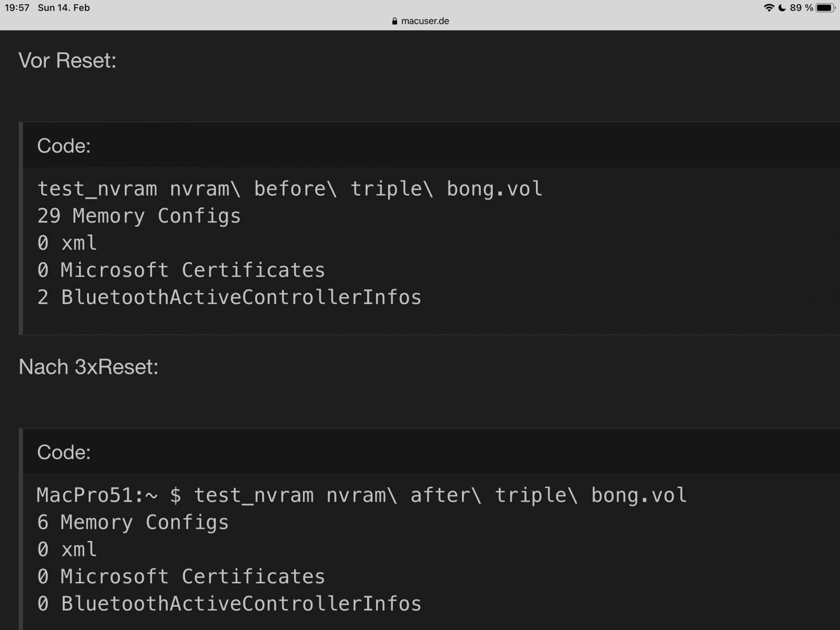This screenshot has width=840, height=630.
Task: Tap '0 xml' line in second block
Action: pos(67,549)
